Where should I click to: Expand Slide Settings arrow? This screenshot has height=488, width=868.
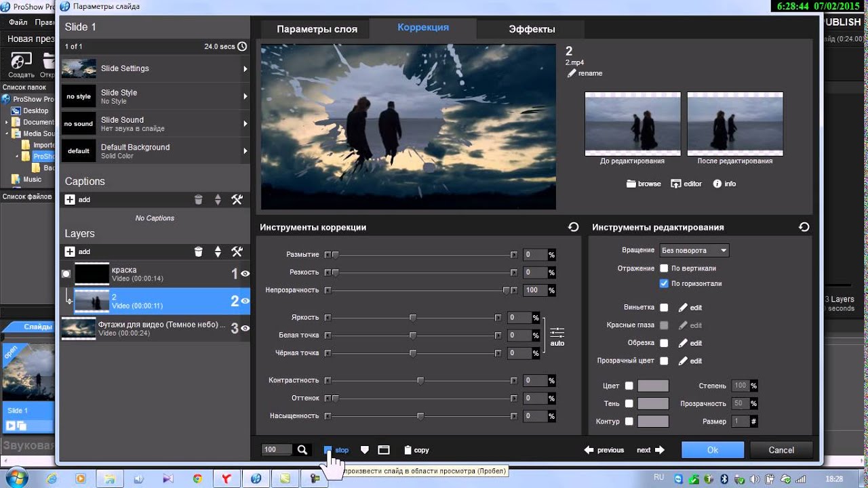click(245, 68)
